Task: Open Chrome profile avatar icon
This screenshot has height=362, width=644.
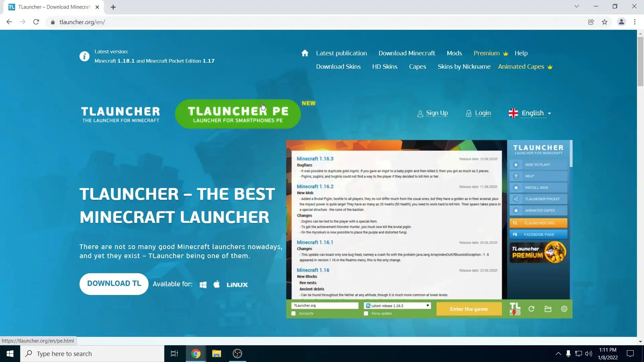Action: pyautogui.click(x=621, y=22)
